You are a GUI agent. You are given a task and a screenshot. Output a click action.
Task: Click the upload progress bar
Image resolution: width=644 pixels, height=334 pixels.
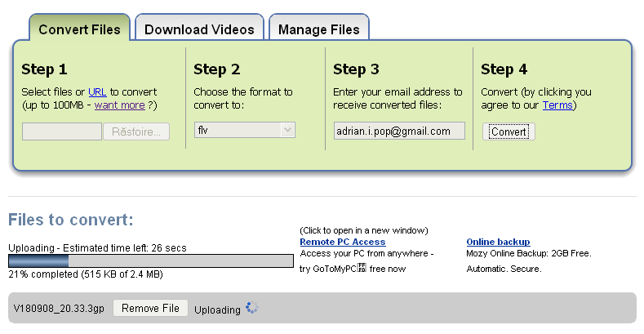coord(151,261)
